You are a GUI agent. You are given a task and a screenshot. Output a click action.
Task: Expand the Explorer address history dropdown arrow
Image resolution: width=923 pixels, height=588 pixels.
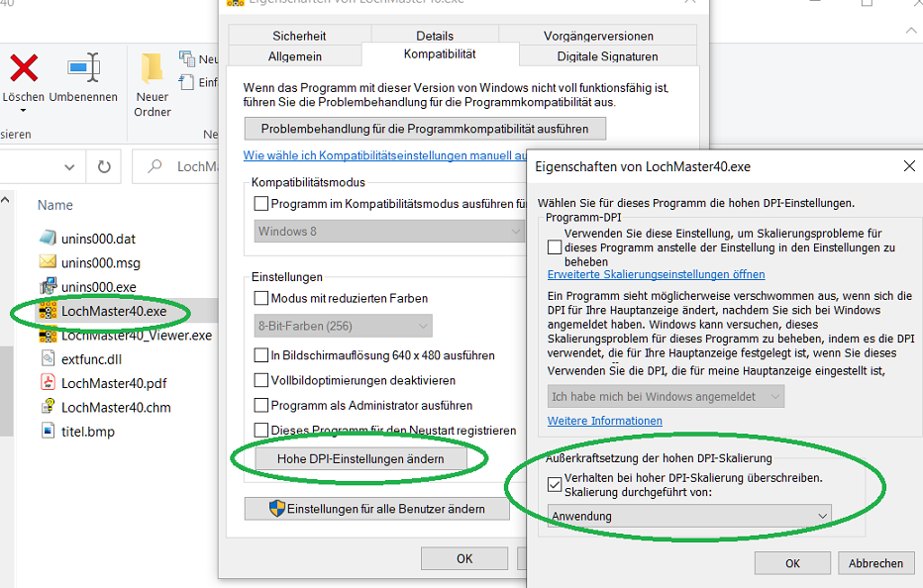69,167
